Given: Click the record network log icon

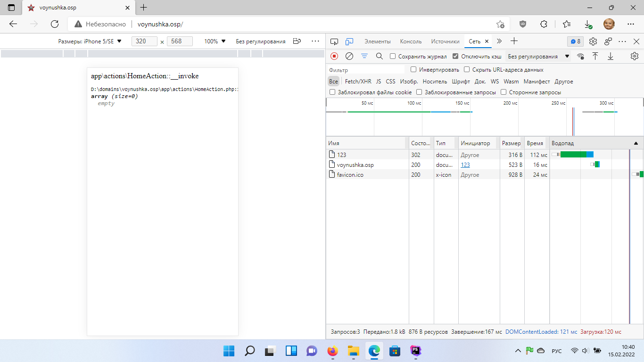Looking at the screenshot, I should pyautogui.click(x=334, y=56).
